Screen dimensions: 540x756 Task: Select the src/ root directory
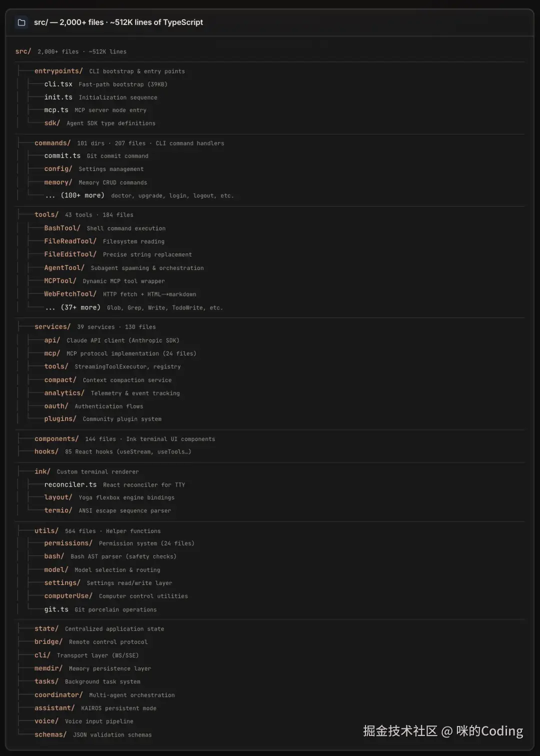[x=23, y=51]
